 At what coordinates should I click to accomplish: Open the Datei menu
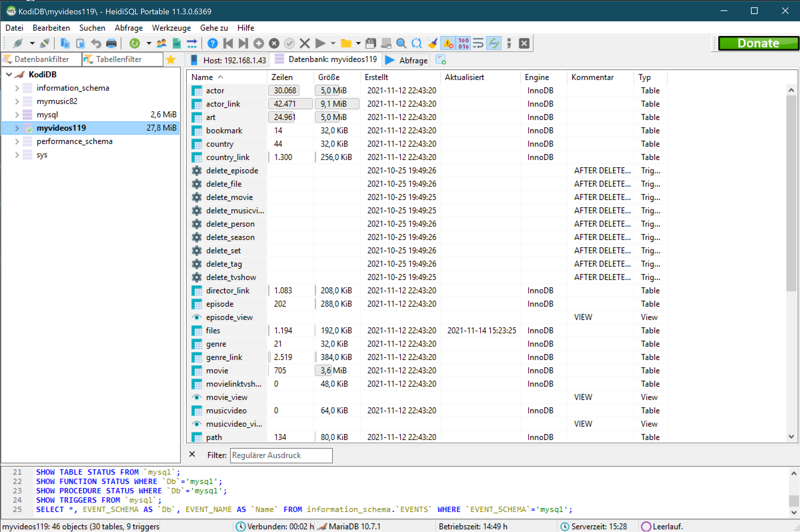tap(14, 28)
